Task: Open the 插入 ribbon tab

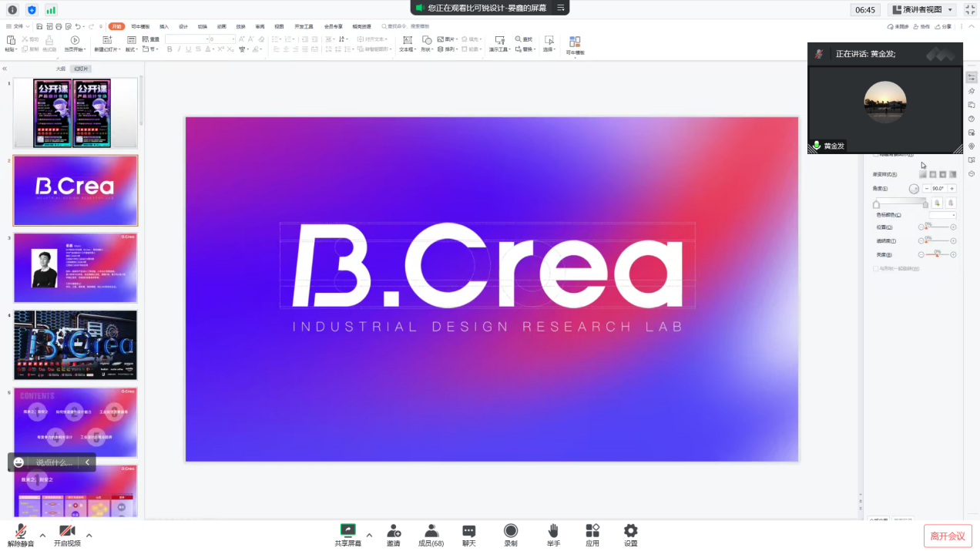Action: coord(163,26)
